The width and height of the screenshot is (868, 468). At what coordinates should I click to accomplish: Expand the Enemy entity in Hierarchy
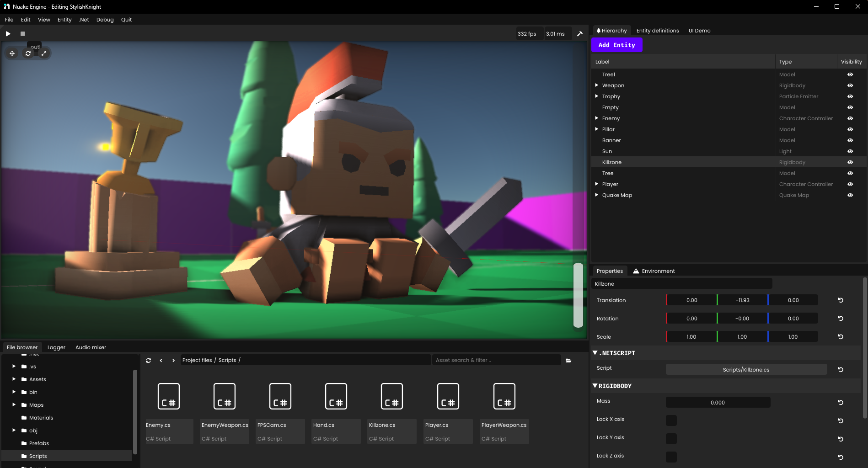coord(596,118)
